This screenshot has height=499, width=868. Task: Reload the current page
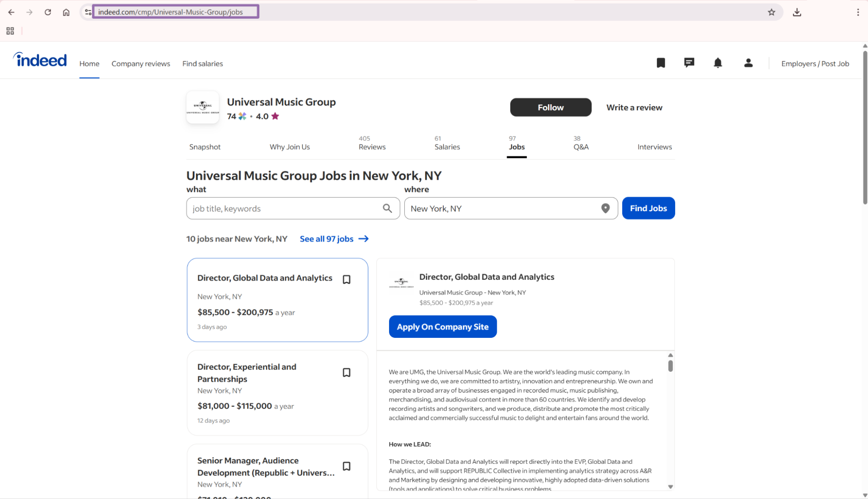coord(48,12)
